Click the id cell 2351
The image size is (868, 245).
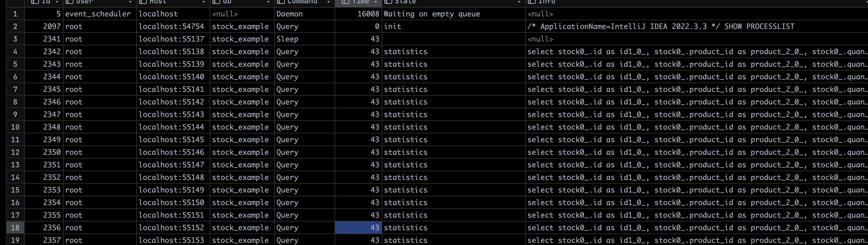44,165
